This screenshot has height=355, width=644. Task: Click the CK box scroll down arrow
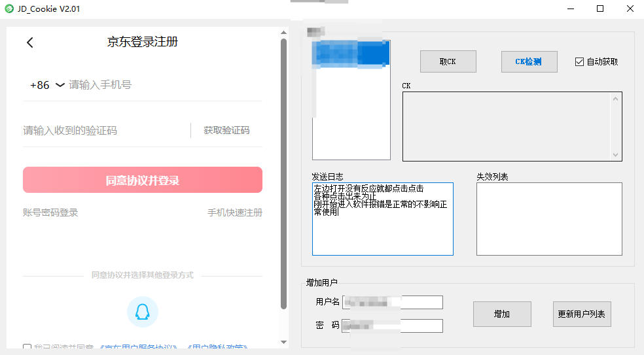point(615,155)
